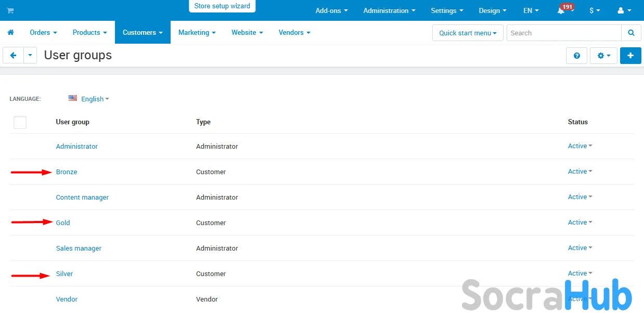Open the Gold user group link

point(63,223)
